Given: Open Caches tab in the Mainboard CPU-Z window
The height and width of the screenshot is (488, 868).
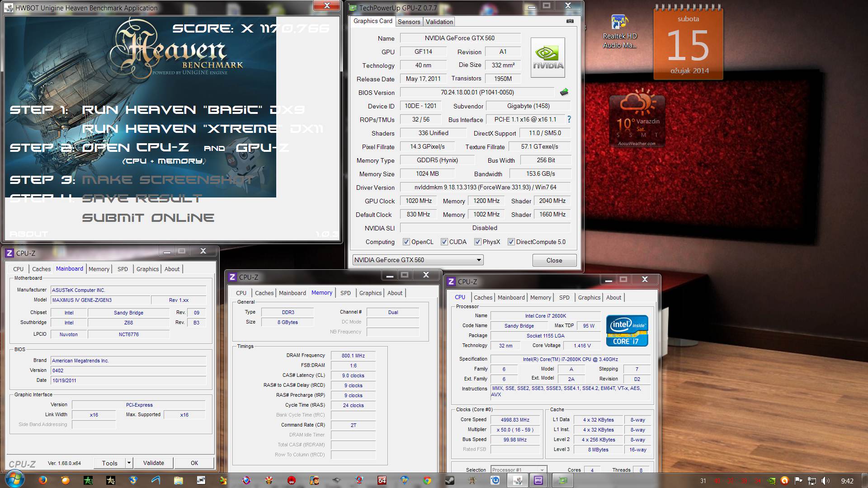Looking at the screenshot, I should [x=41, y=269].
